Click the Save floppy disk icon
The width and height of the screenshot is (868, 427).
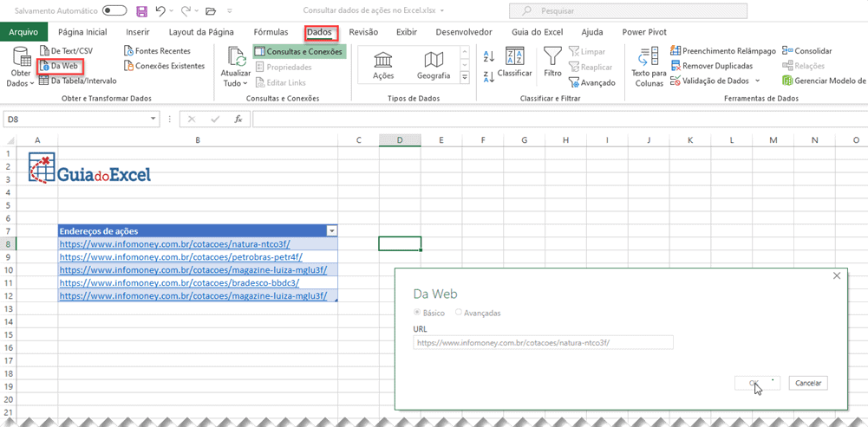pos(141,10)
